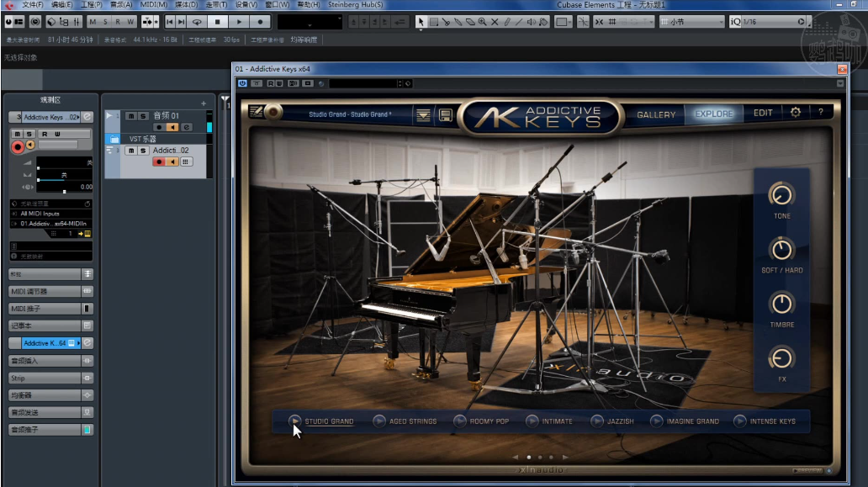Mute the Addicti..02 instrument track

click(x=131, y=151)
